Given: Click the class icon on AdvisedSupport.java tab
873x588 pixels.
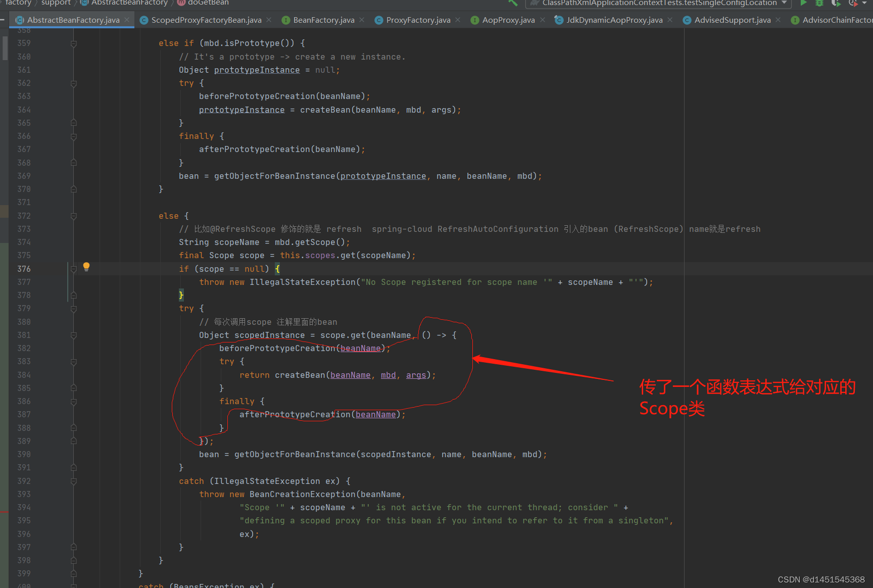Looking at the screenshot, I should coord(687,20).
